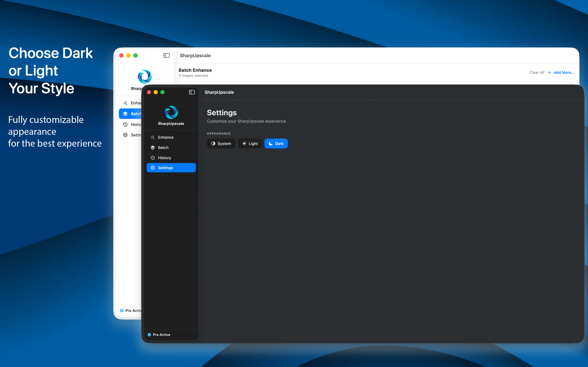Enable the Dark appearance mode
The height and width of the screenshot is (367, 588).
coord(276,144)
